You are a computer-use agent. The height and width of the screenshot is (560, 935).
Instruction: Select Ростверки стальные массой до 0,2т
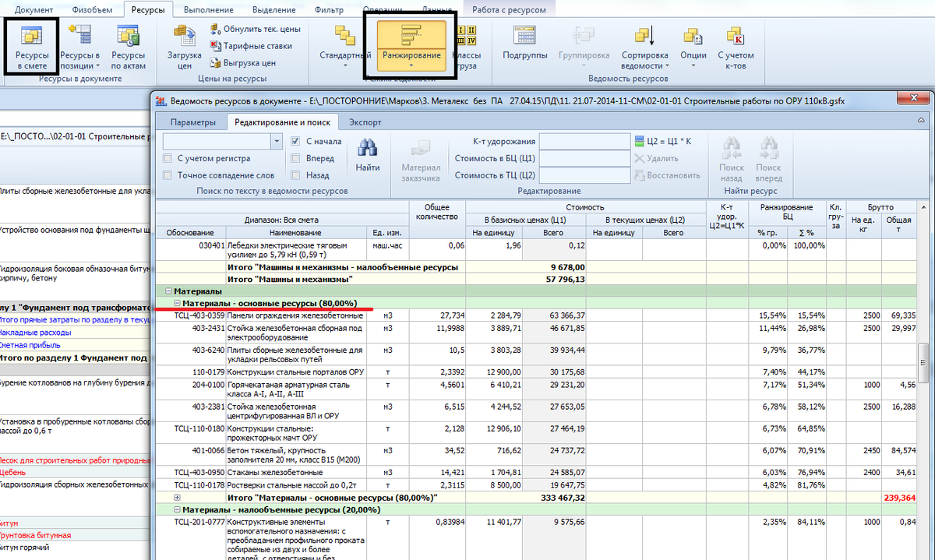[x=538, y=484]
